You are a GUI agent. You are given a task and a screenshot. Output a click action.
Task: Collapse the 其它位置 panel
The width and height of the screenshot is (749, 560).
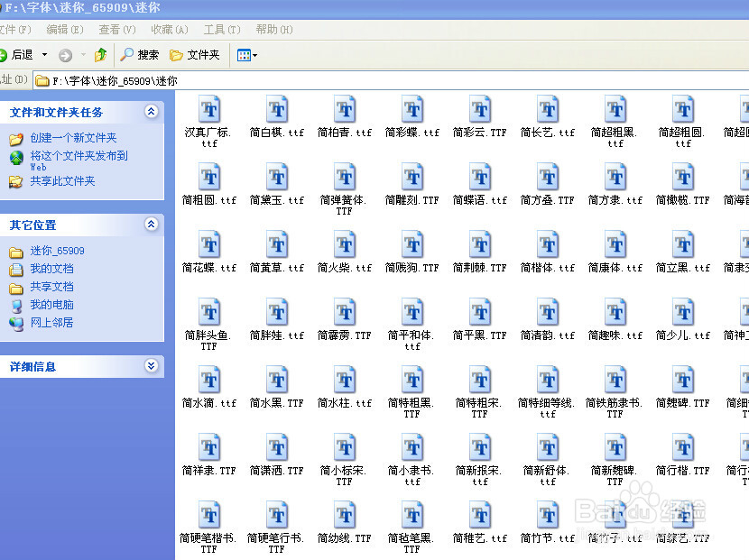pyautogui.click(x=151, y=225)
